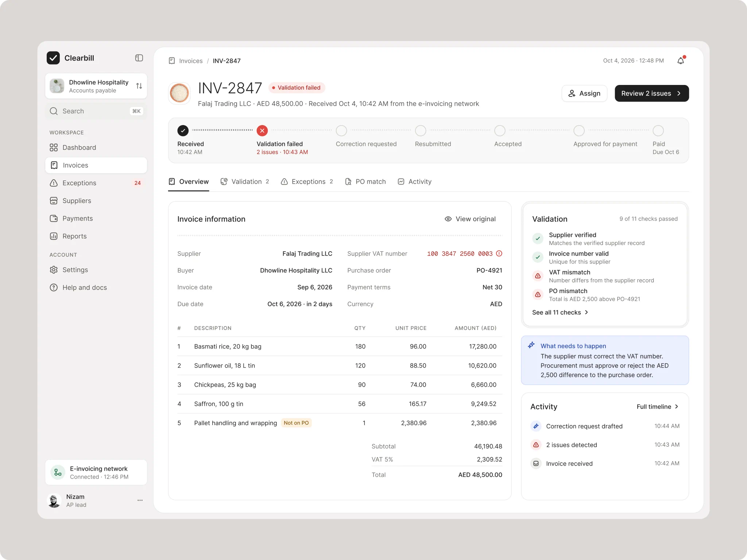Screen dimensions: 747x560
Task: Switch to the Exceptions tab
Action: click(x=307, y=182)
